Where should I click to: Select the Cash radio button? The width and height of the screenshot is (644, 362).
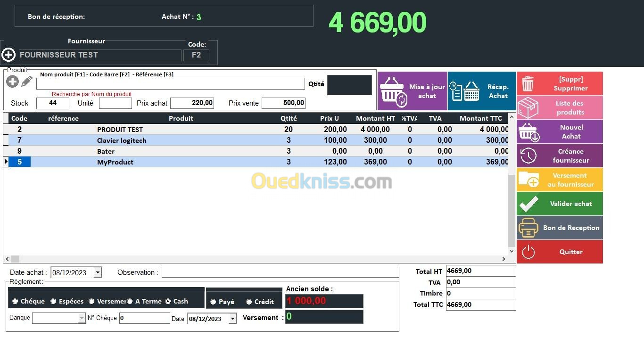(x=168, y=301)
